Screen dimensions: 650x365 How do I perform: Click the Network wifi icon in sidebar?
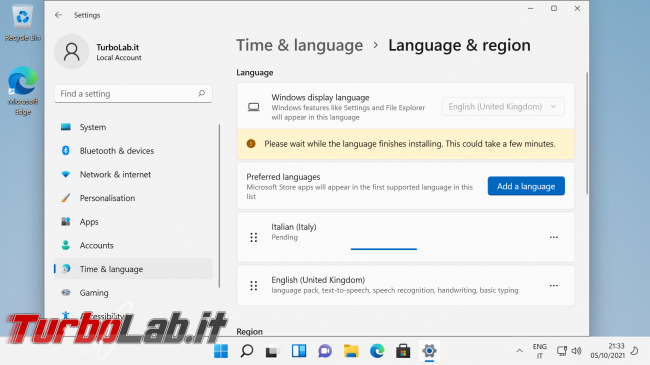point(65,174)
